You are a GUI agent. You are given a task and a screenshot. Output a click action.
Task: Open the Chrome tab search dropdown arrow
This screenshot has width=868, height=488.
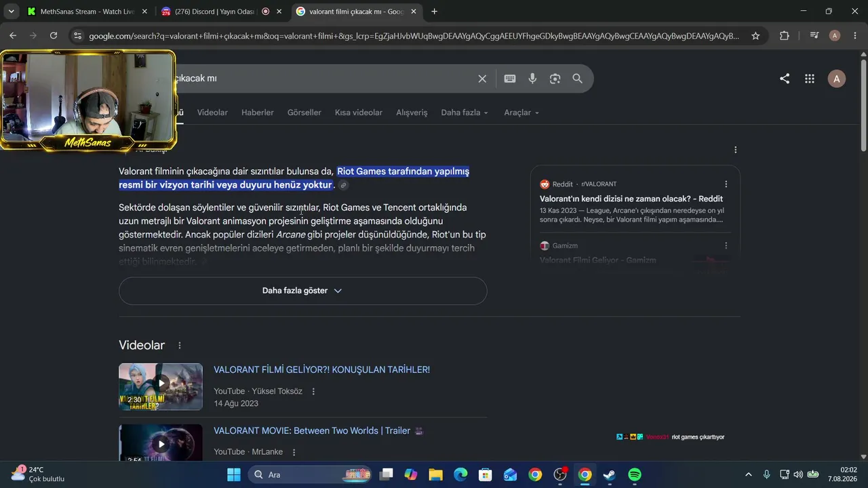click(x=12, y=12)
